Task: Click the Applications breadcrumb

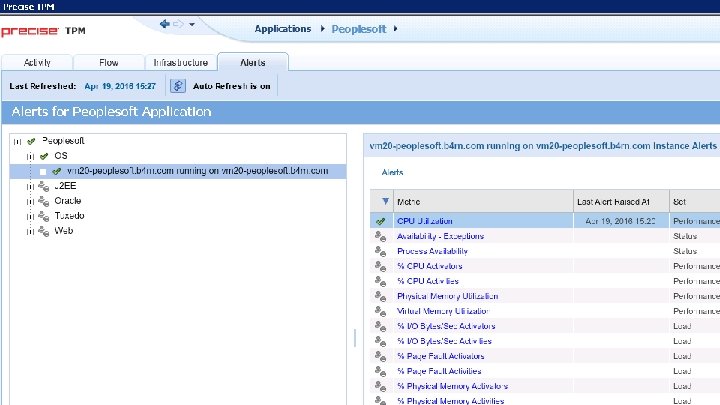Action: point(283,28)
